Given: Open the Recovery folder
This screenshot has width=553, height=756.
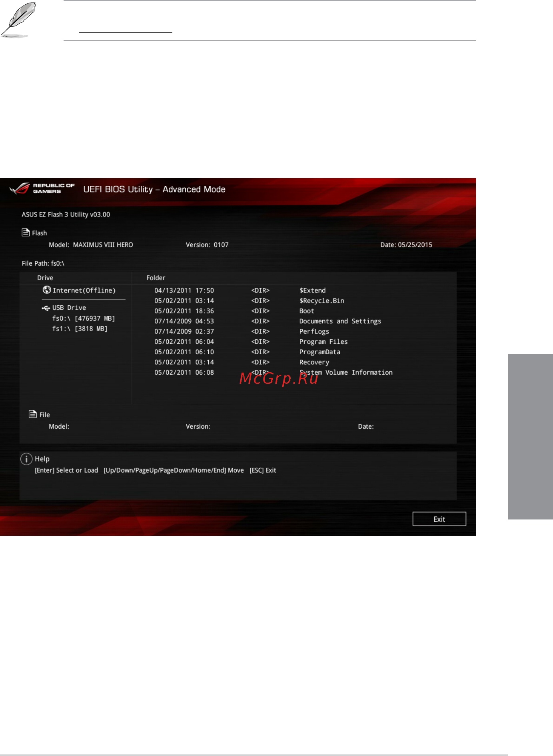Looking at the screenshot, I should point(314,362).
